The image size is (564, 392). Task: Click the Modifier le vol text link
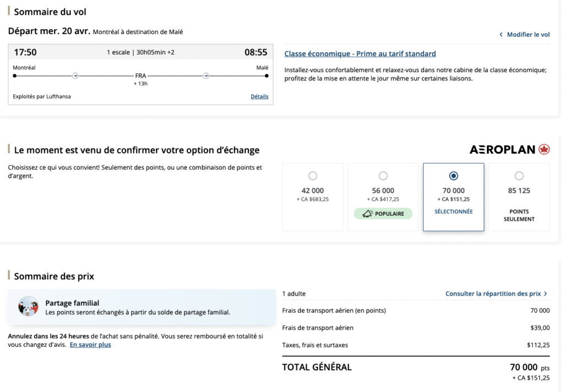[x=528, y=35]
